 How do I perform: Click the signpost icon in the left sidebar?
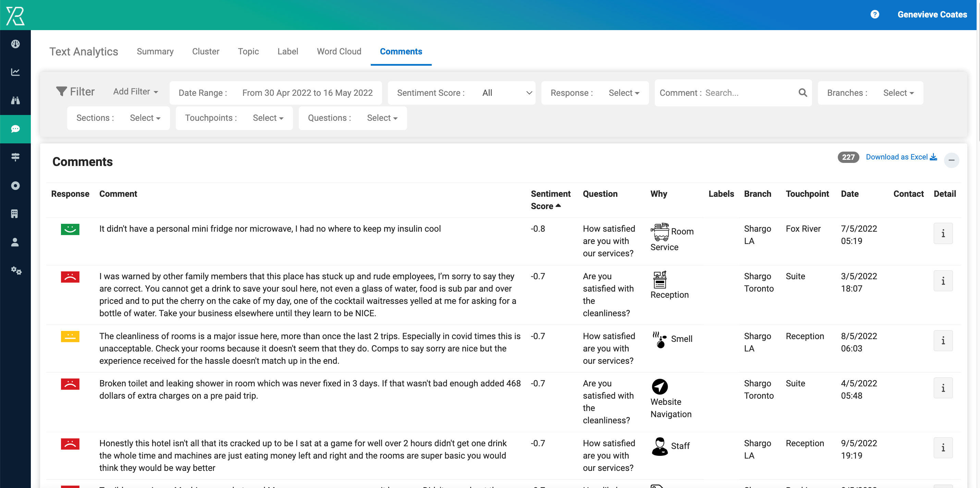click(x=15, y=157)
